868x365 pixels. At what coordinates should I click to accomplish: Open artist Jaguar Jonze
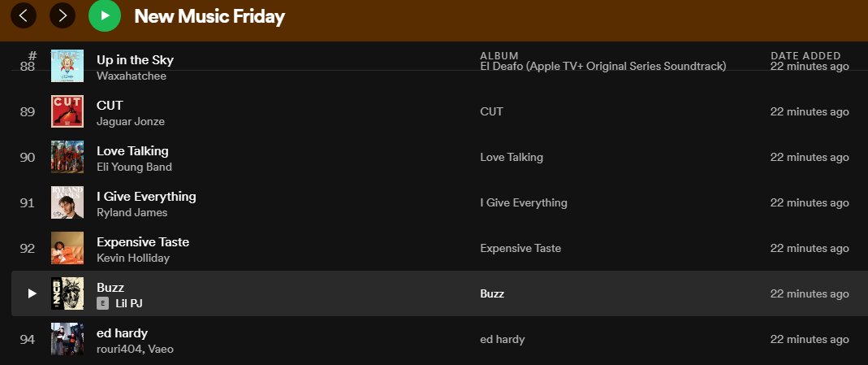tap(130, 121)
